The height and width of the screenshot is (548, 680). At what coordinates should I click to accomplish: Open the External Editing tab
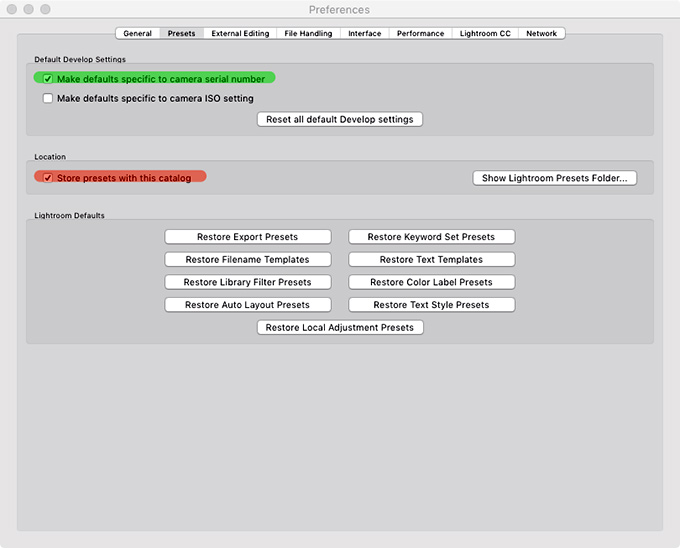coord(240,33)
